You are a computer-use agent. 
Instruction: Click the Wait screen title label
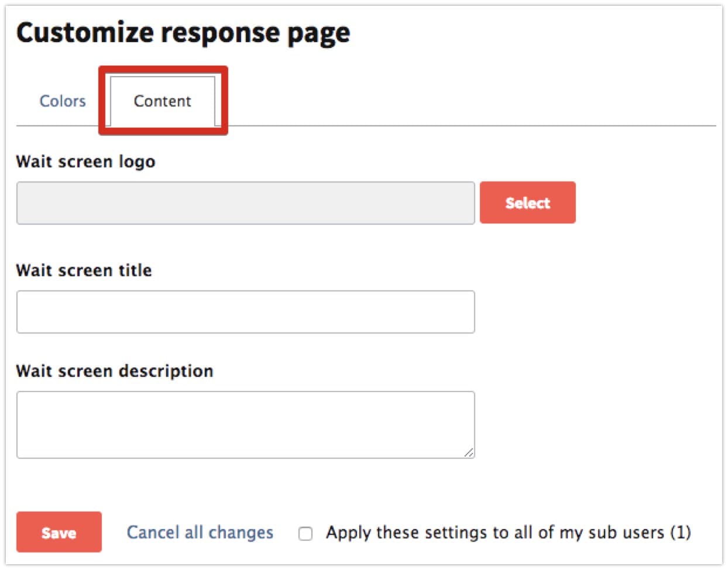point(84,270)
